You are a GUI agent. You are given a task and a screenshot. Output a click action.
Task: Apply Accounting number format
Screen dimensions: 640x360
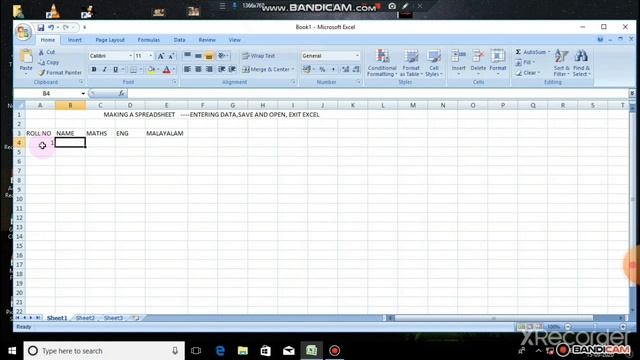[x=307, y=69]
